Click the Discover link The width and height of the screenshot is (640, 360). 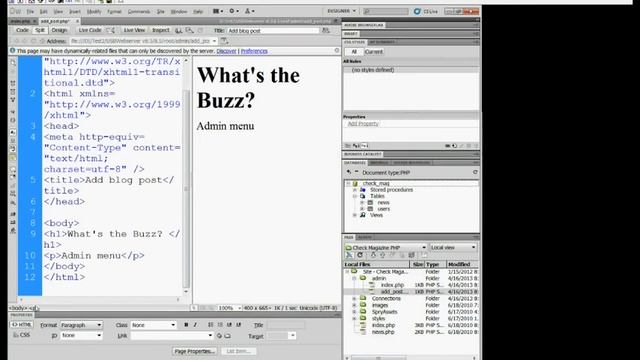227,51
